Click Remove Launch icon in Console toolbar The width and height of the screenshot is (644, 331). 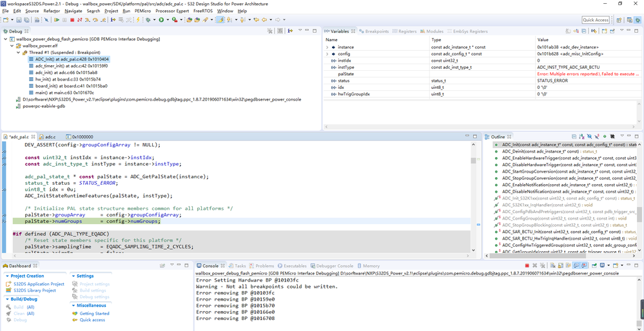click(x=535, y=265)
